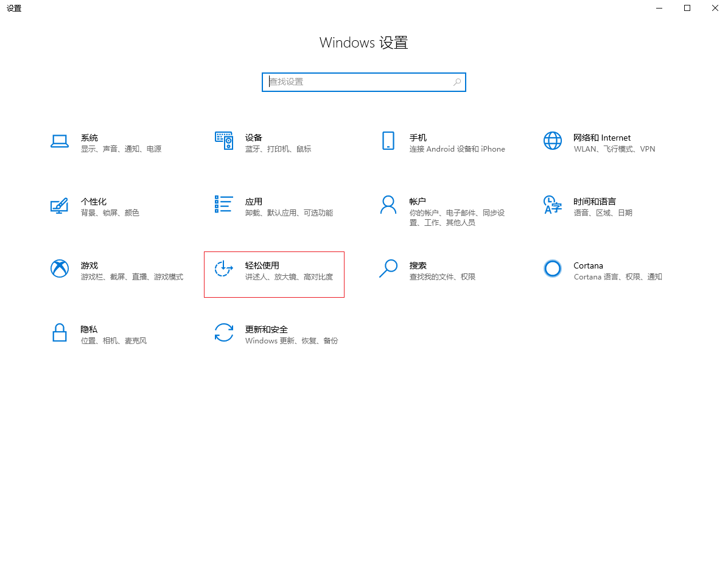Click inside the 查找设置 search box
728x565 pixels.
click(x=359, y=82)
